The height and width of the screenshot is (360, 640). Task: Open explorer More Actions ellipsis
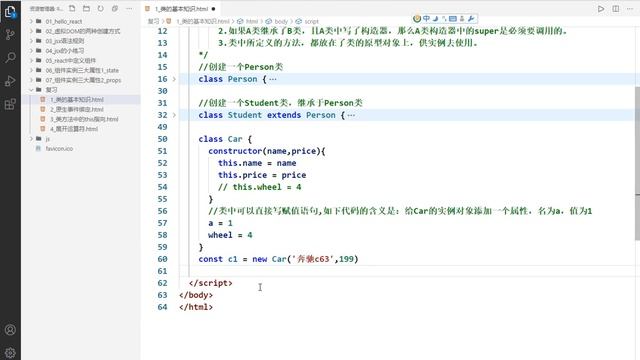tap(129, 8)
